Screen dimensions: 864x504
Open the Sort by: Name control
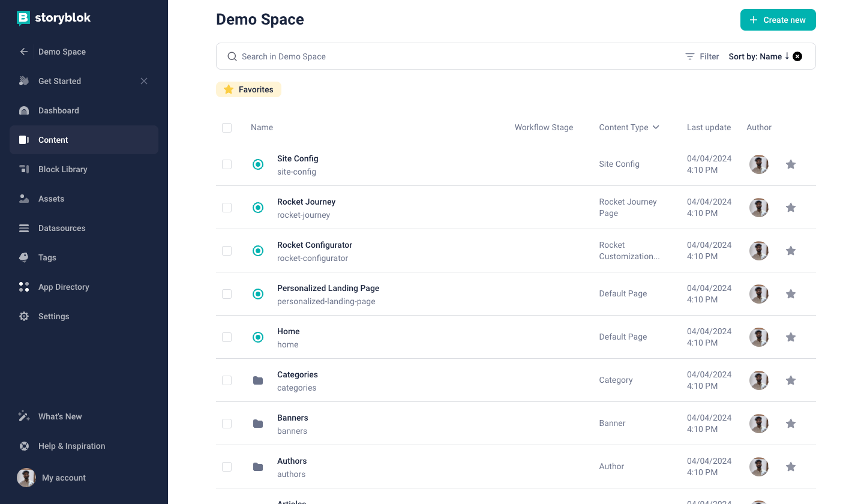point(759,56)
